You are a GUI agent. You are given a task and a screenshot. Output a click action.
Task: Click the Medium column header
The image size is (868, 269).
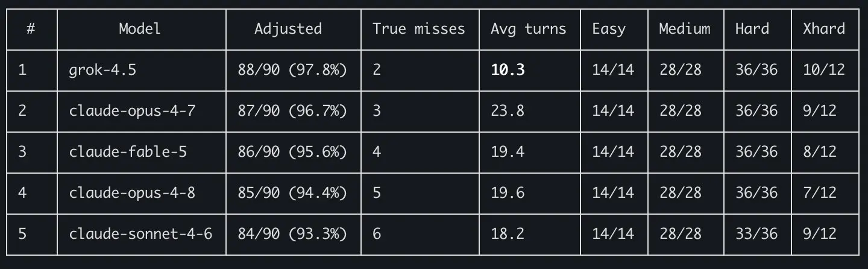point(685,28)
